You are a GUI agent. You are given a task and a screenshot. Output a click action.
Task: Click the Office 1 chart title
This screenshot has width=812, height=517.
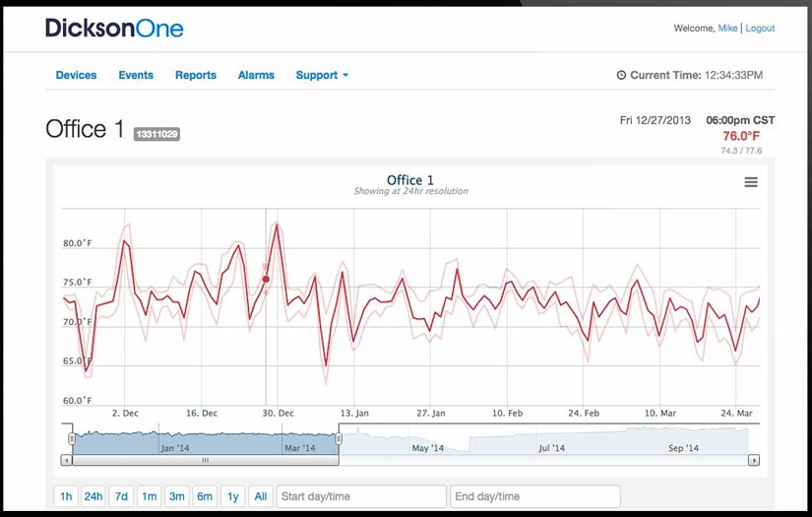[410, 180]
